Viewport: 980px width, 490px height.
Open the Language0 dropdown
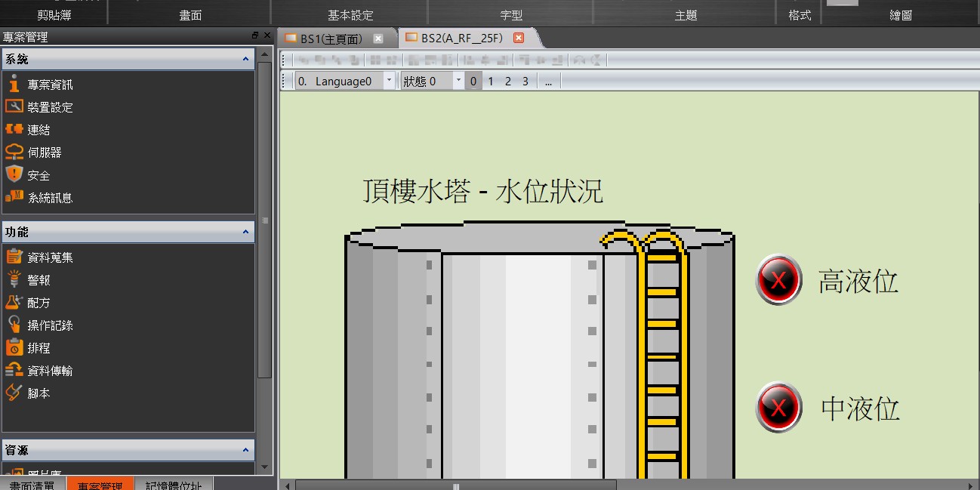point(389,82)
